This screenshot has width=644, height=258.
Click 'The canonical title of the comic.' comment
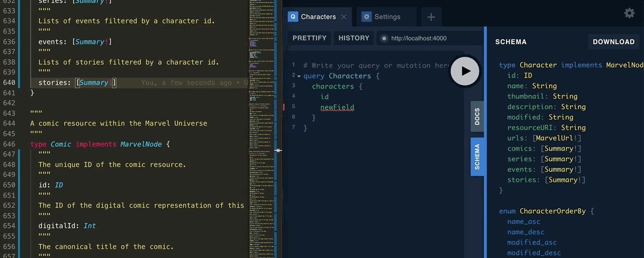106,247
